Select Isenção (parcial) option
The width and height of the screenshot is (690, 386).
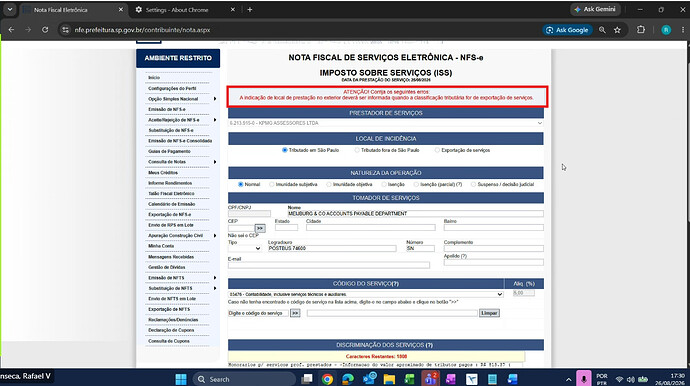pyautogui.click(x=416, y=184)
